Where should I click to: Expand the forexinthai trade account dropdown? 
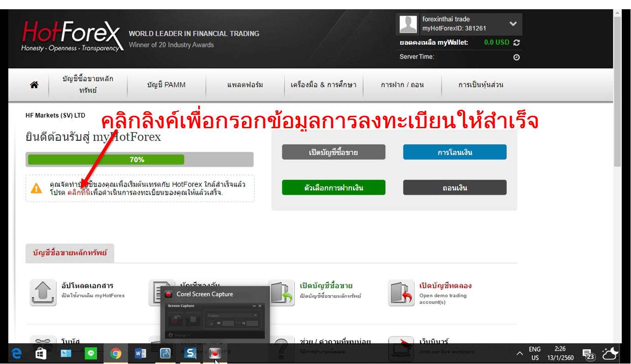click(513, 24)
